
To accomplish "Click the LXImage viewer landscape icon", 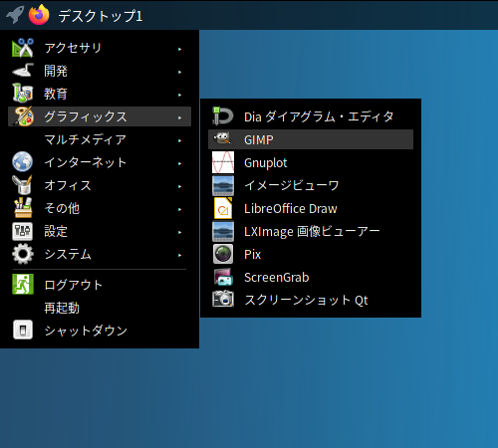I will (223, 231).
